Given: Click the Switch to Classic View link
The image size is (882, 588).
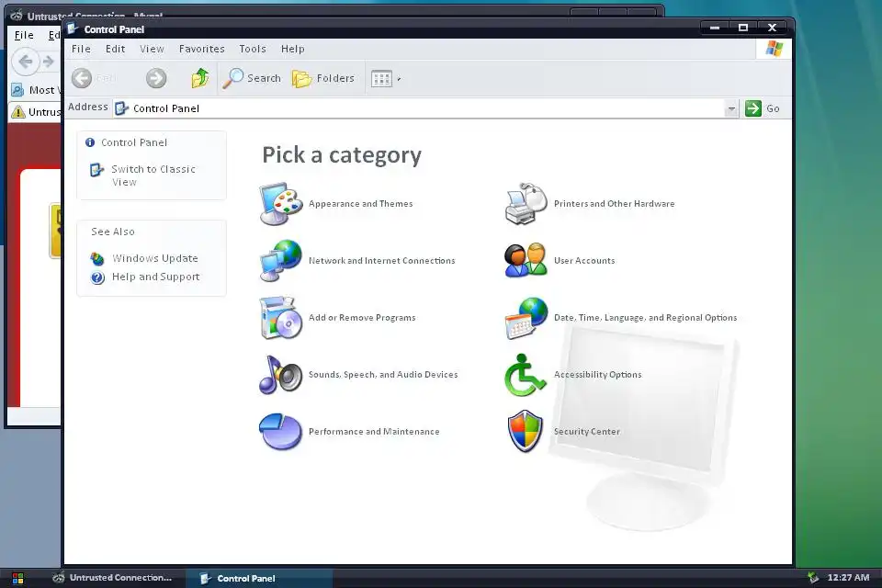Looking at the screenshot, I should 153,175.
